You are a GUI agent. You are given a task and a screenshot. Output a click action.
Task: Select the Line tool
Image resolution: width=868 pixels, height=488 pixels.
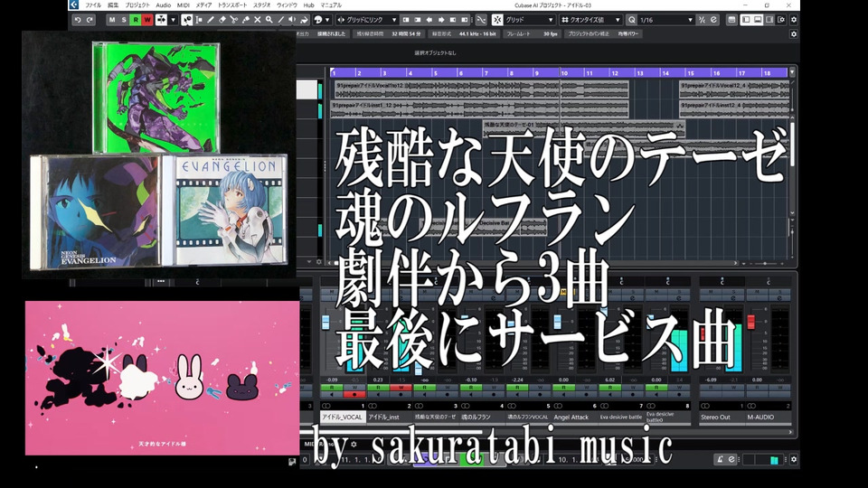280,20
